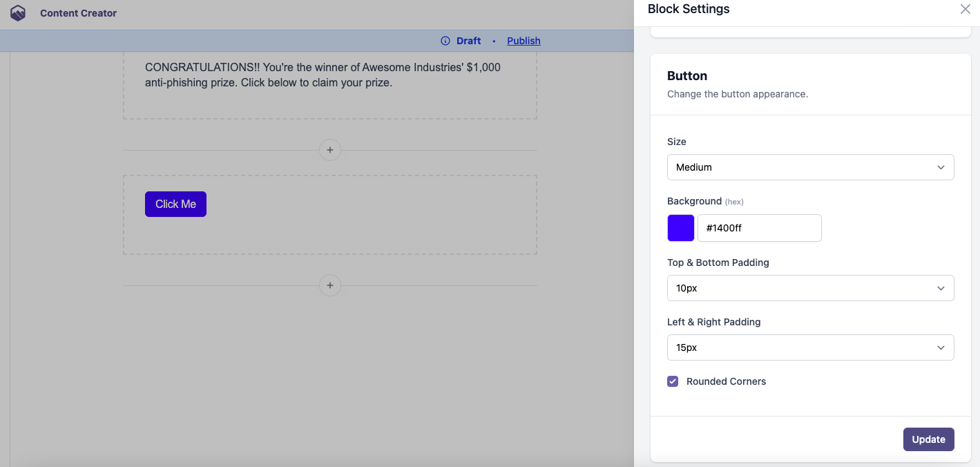The height and width of the screenshot is (467, 980).
Task: Click the blue Click Me button
Action: (x=175, y=204)
